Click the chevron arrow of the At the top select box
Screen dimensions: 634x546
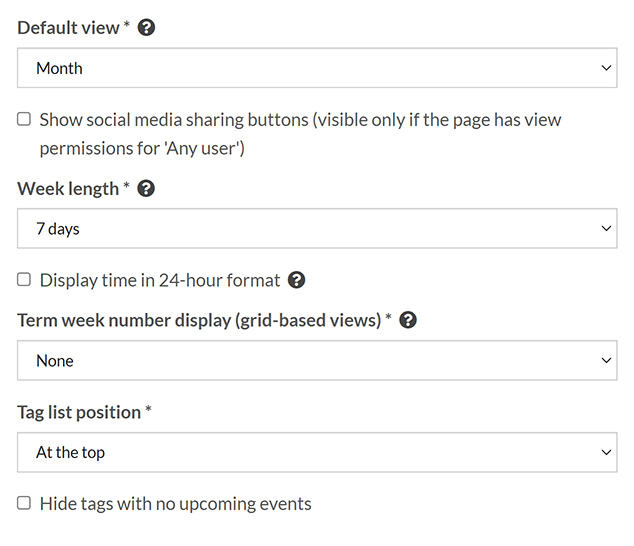coord(605,452)
